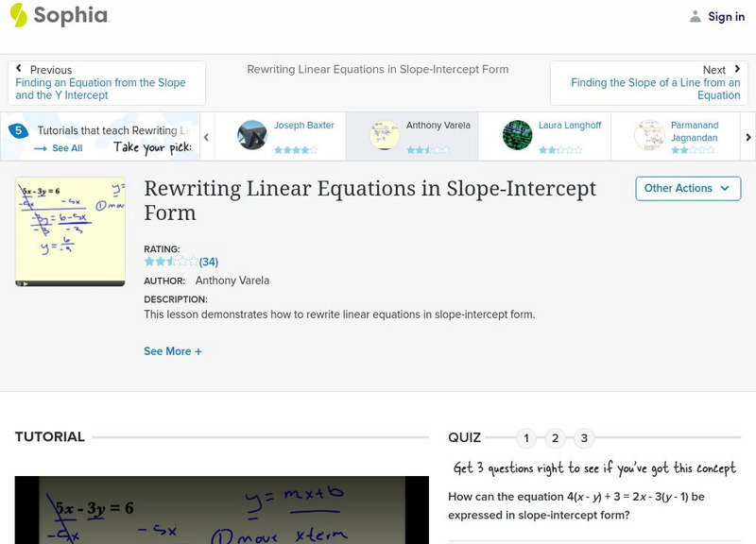Open the Other Actions dropdown
Screen dimensions: 756x544
click(687, 188)
